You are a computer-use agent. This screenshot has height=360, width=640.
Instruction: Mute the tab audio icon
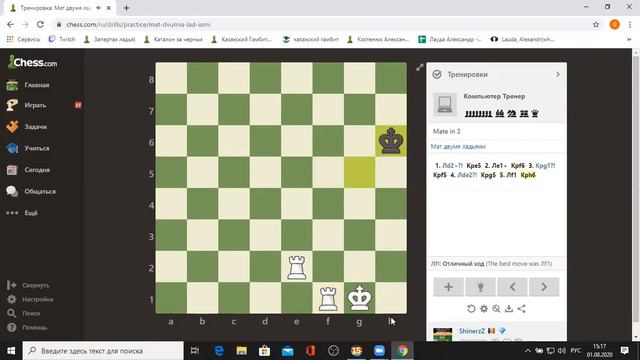tap(98, 8)
